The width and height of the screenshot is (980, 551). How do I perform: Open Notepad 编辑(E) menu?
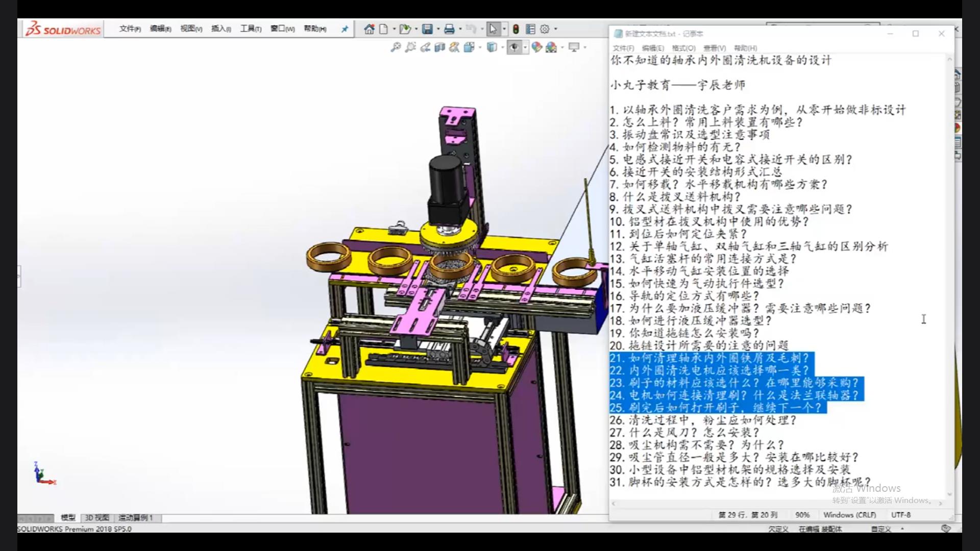point(653,48)
